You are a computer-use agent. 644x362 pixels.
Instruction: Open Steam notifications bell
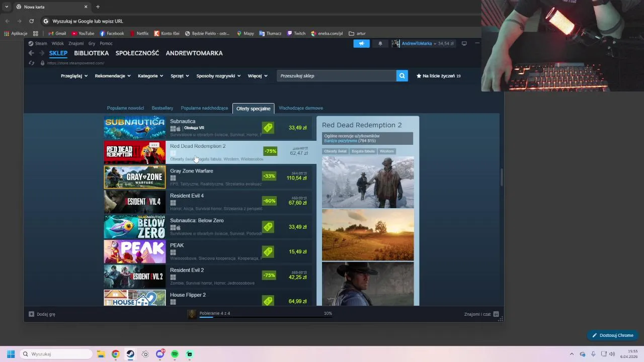[380, 43]
